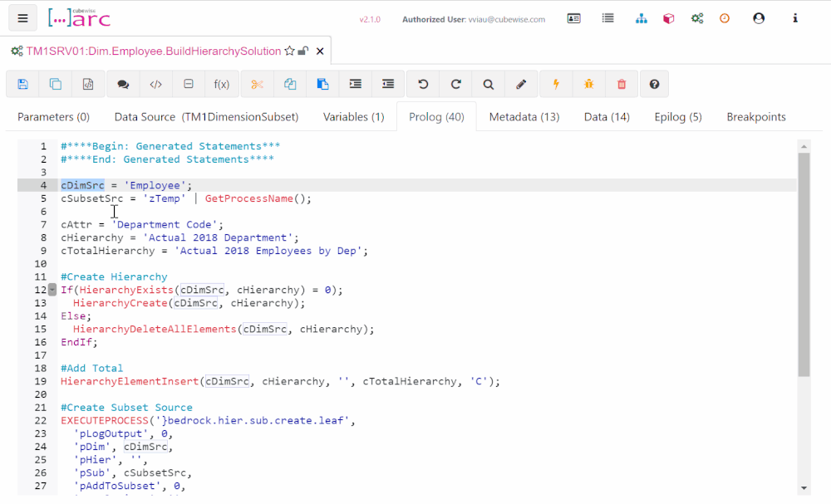Viewport: 831px width, 504px height.
Task: Start debug mode with the orange bug icon
Action: 588,83
